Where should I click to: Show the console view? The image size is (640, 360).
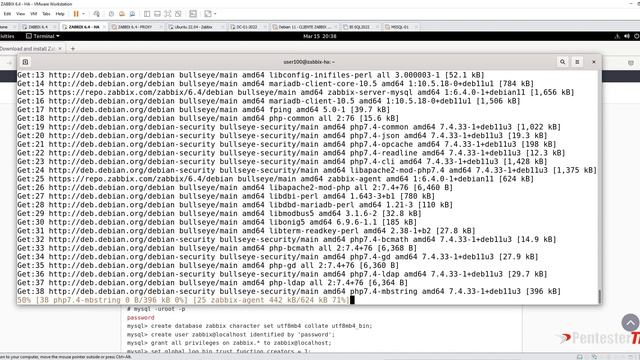(x=193, y=13)
